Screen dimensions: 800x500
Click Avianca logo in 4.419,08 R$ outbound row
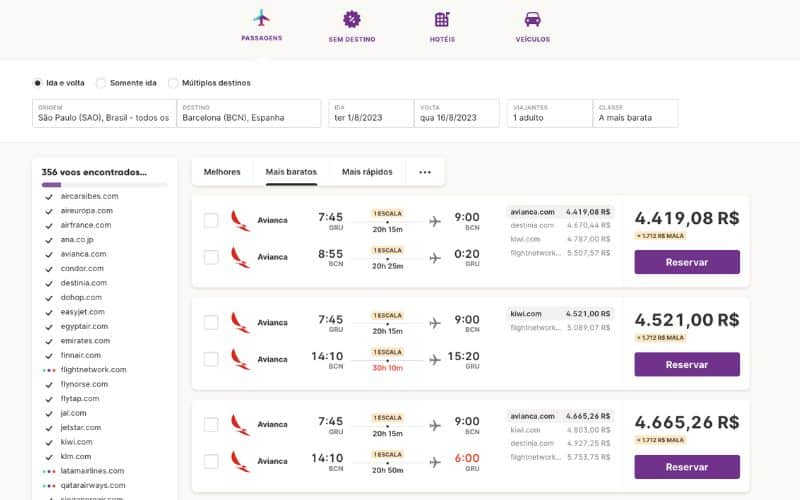[240, 220]
